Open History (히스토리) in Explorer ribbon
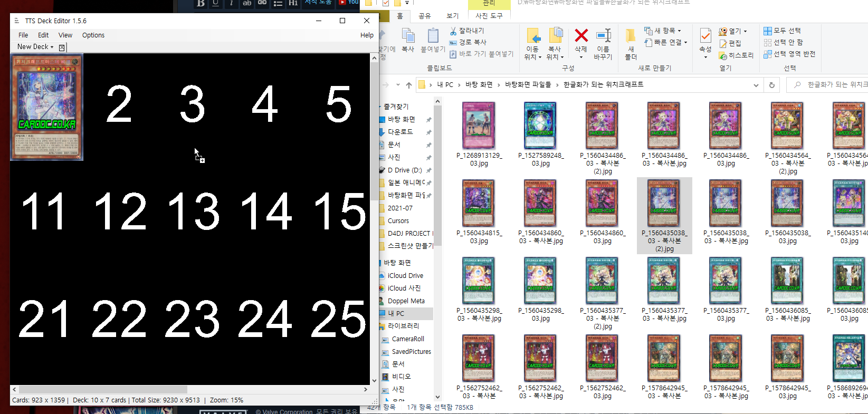This screenshot has width=868, height=414. pyautogui.click(x=736, y=55)
